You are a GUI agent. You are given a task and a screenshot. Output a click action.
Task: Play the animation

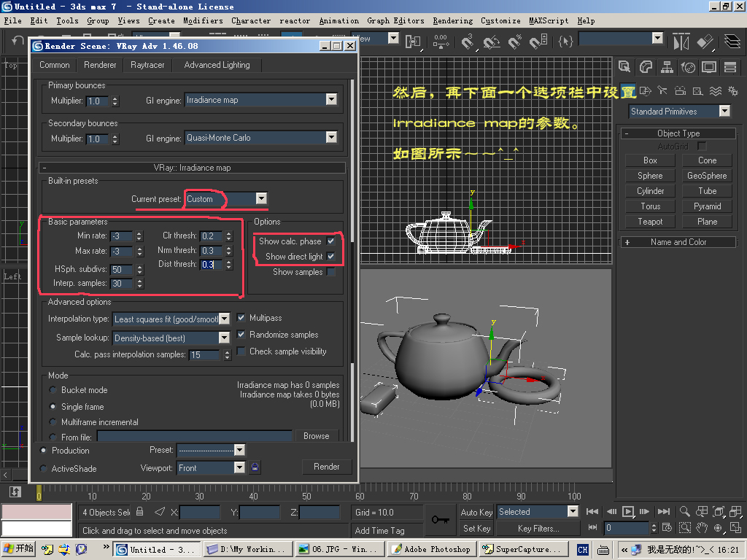[x=628, y=511]
